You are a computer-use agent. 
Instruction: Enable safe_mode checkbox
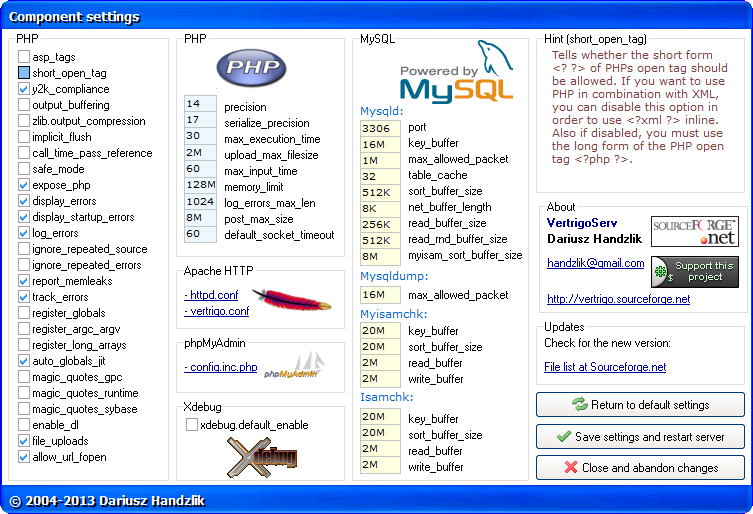24,169
